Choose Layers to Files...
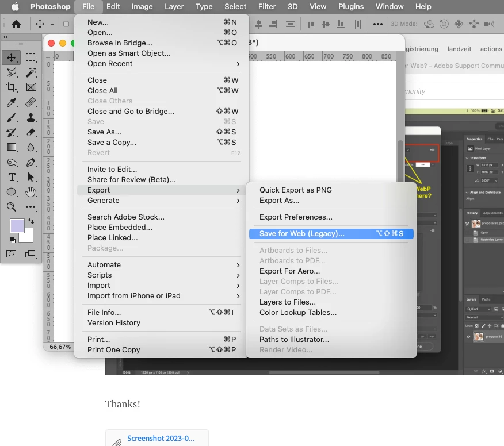The width and height of the screenshot is (504, 446). 331,302
